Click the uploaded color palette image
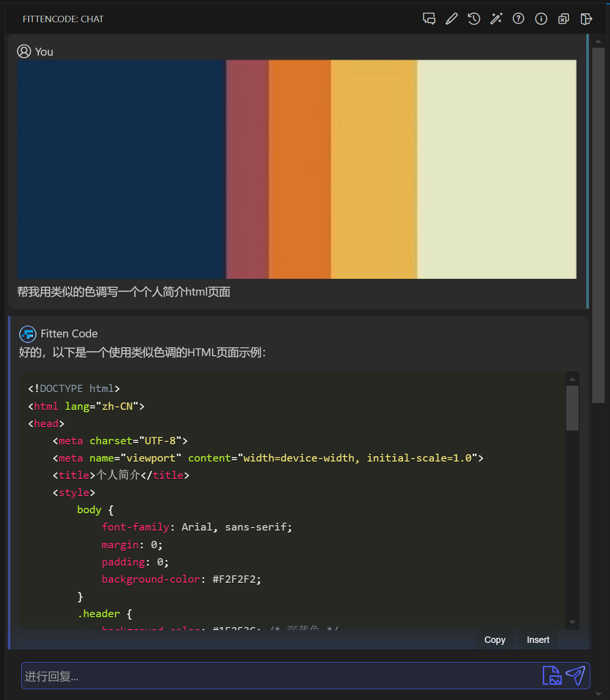The width and height of the screenshot is (610, 700). click(297, 169)
